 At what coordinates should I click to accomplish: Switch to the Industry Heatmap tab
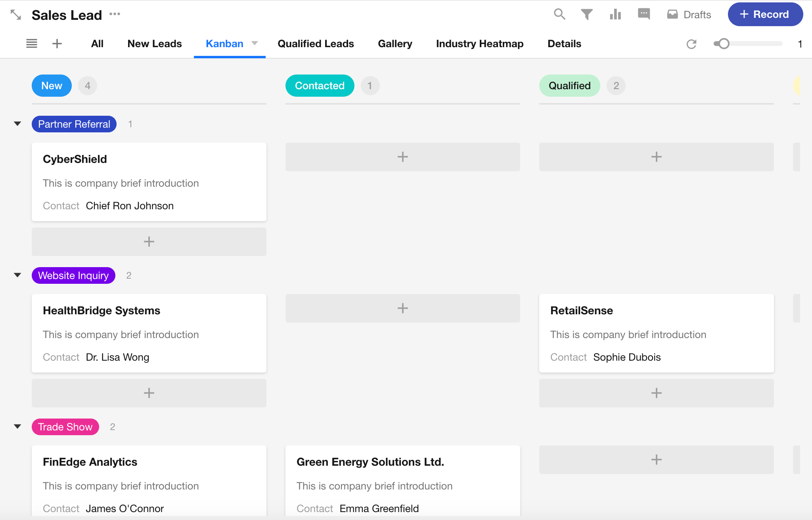tap(480, 44)
